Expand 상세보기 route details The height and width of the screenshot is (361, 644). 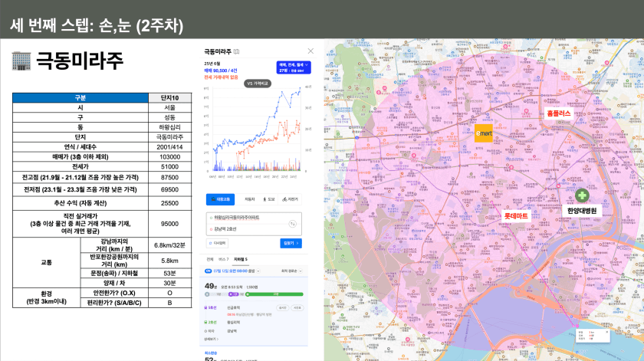tap(211, 340)
